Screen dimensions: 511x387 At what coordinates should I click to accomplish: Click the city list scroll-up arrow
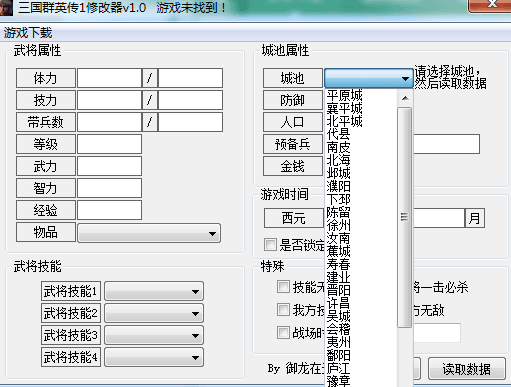[x=405, y=98]
